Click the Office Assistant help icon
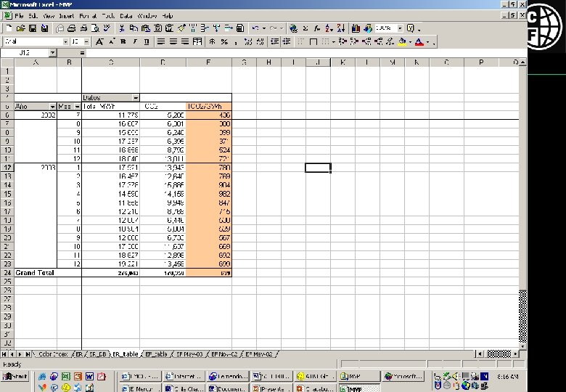The width and height of the screenshot is (566, 392). [x=411, y=28]
